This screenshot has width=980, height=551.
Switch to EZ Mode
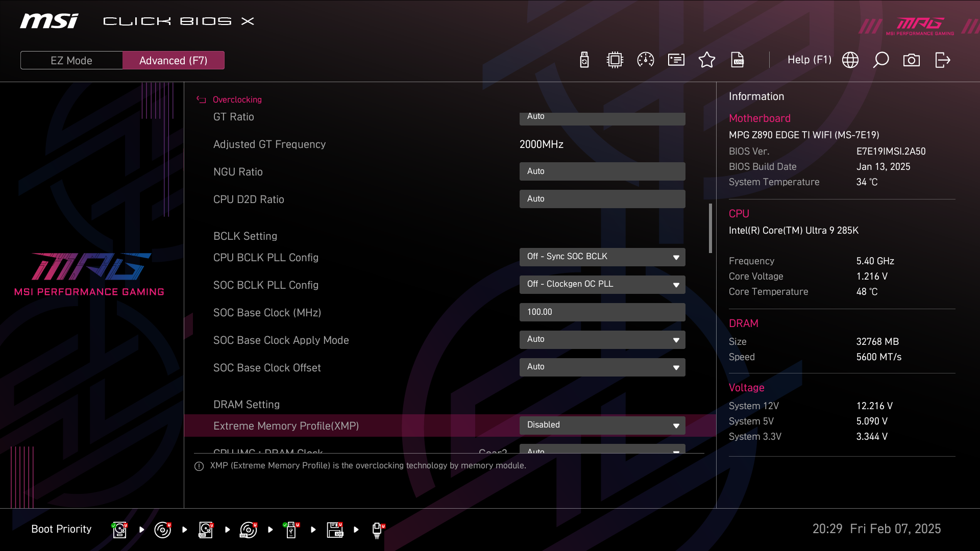coord(71,60)
